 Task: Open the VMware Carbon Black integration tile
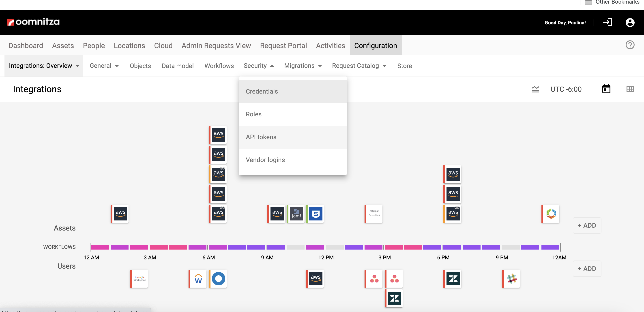(374, 214)
